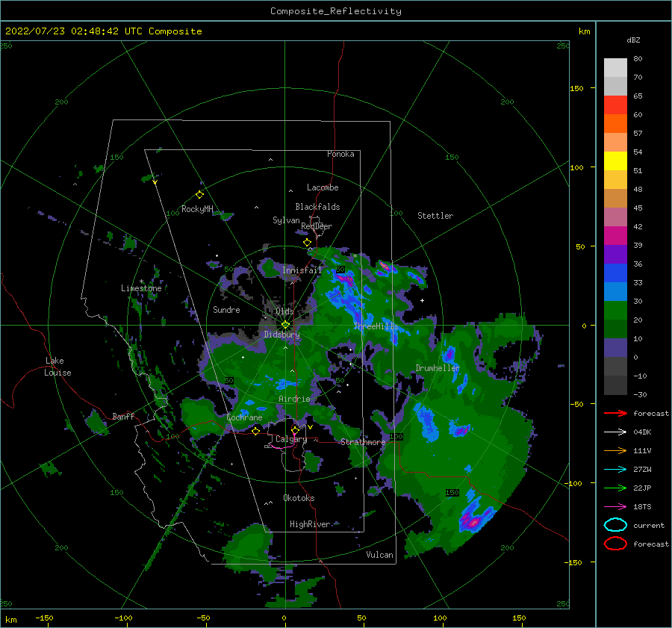Click the Banff label

point(123,416)
